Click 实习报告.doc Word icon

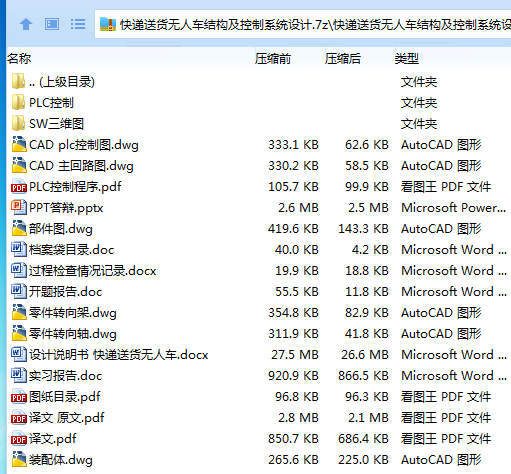[x=19, y=375]
